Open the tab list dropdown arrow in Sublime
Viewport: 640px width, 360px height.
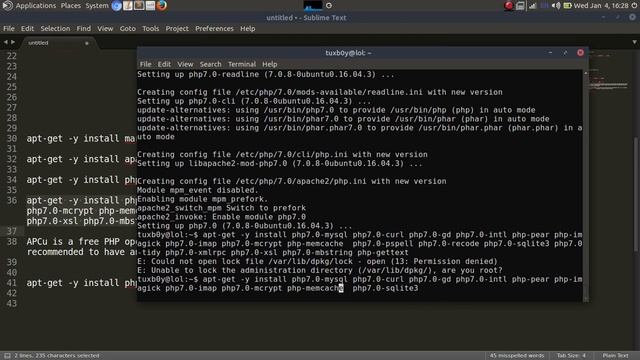click(634, 42)
